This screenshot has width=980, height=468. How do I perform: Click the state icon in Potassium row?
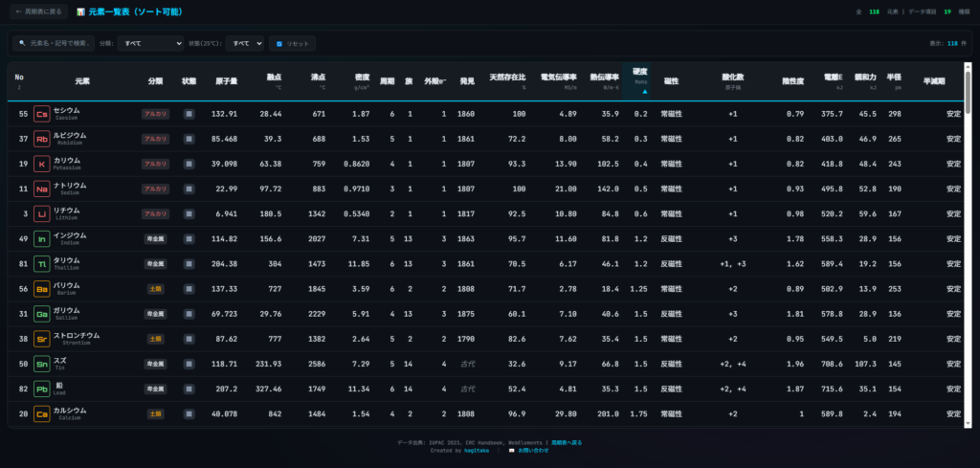[x=189, y=164]
